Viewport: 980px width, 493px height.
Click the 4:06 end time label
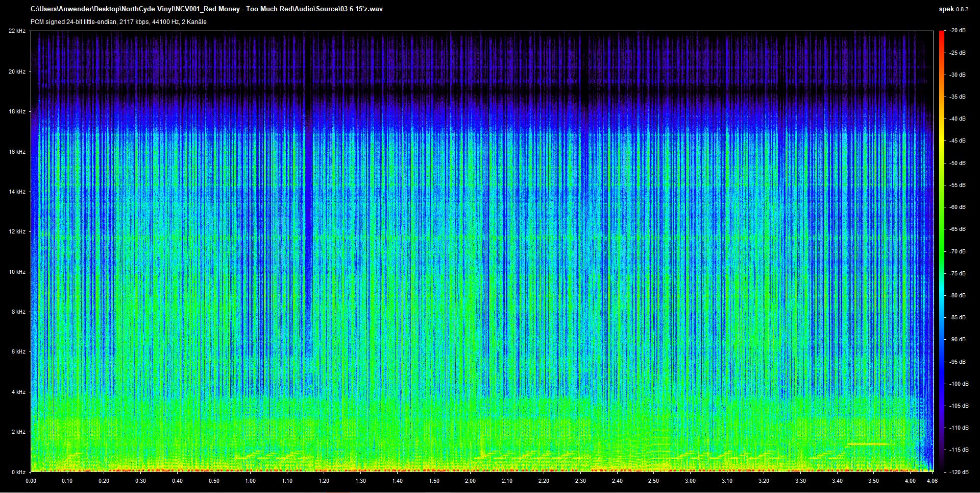932,481
